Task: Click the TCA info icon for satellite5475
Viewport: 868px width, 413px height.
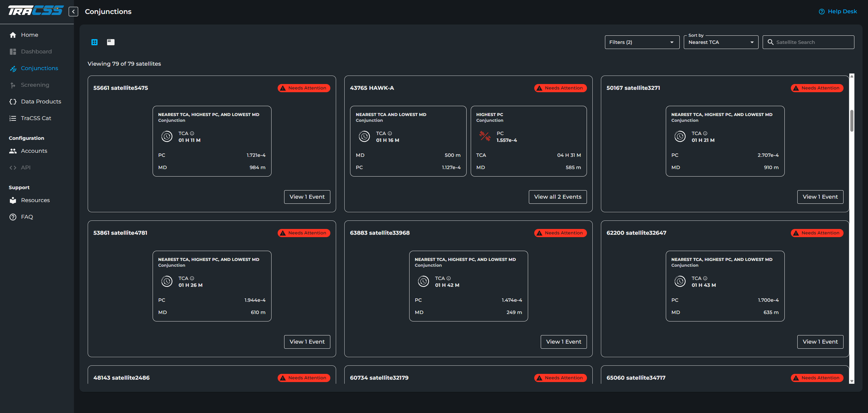Action: click(x=192, y=133)
